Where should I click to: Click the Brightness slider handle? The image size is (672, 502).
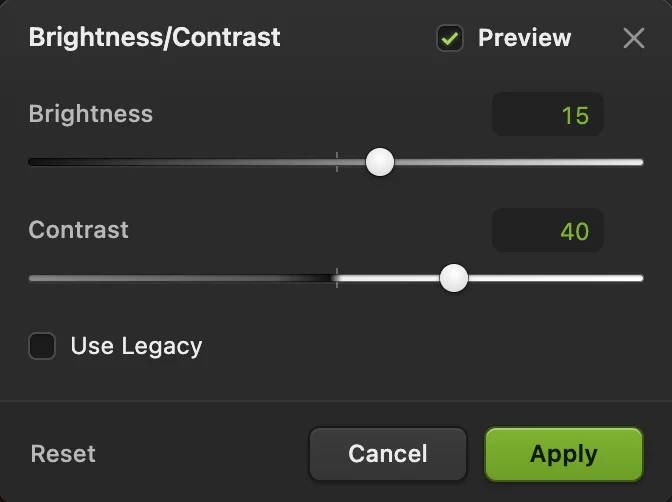coord(380,162)
